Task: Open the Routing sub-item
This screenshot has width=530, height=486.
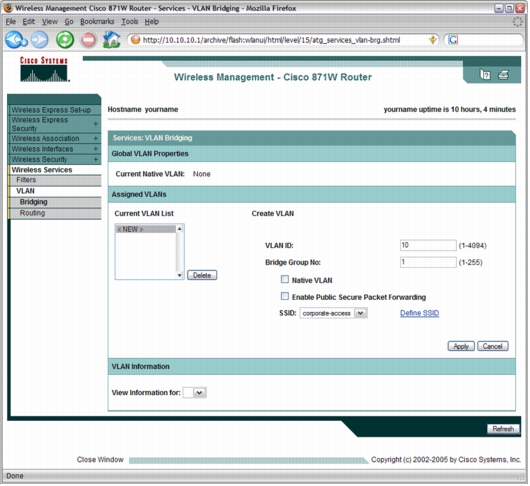Action: [x=32, y=213]
